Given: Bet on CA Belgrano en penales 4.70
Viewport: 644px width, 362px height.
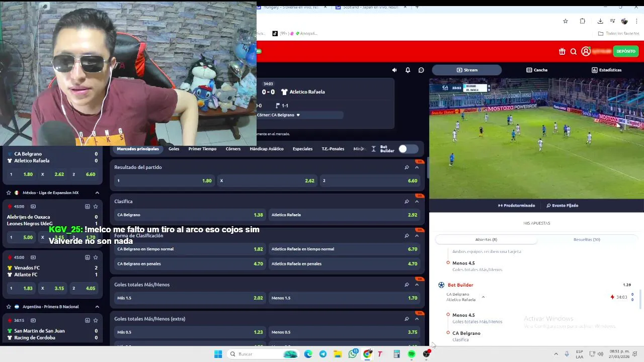Looking at the screenshot, I should (190, 263).
